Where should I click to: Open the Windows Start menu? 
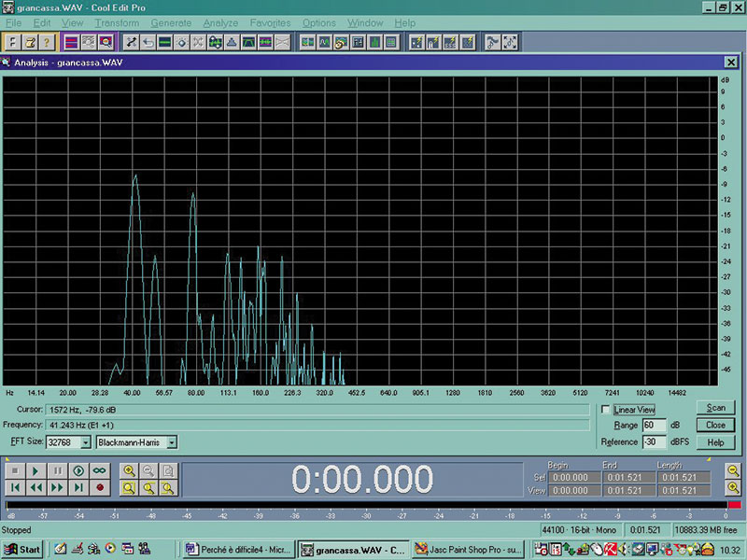coord(21,550)
